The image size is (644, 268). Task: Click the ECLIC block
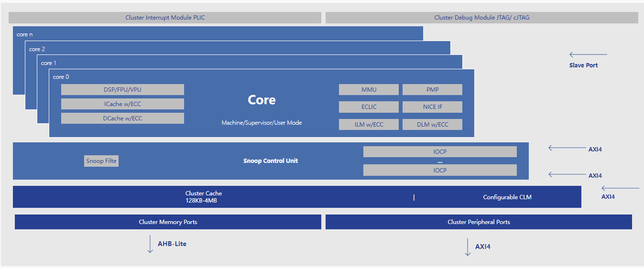click(369, 107)
